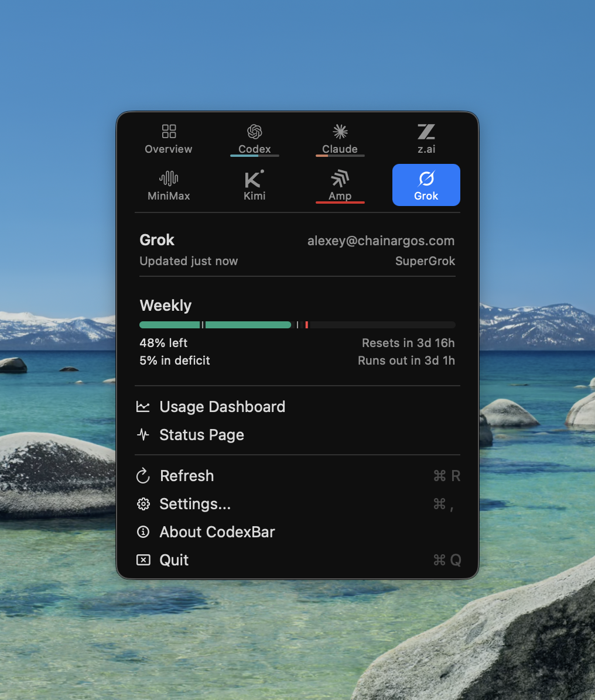The height and width of the screenshot is (700, 595).
Task: Switch to the Claude provider tab
Action: 340,139
